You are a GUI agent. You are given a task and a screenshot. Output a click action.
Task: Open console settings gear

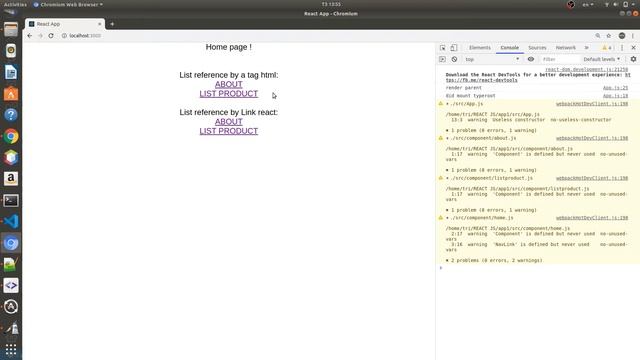tap(633, 59)
